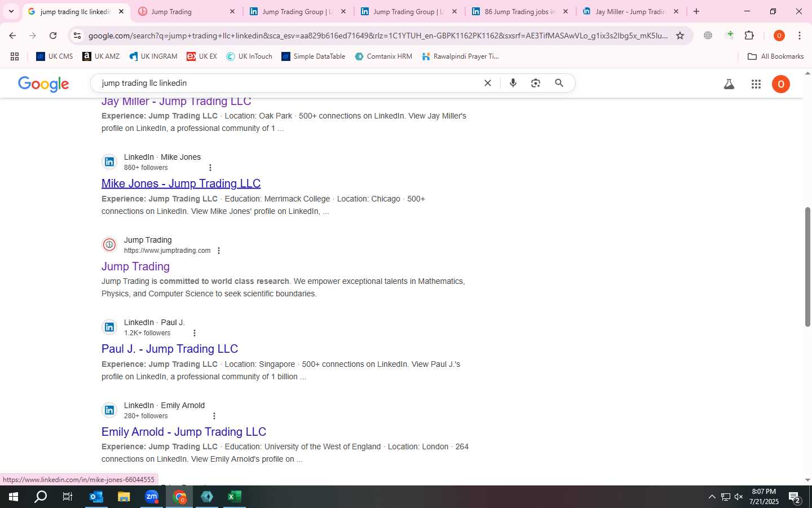Image resolution: width=812 pixels, height=508 pixels.
Task: Switch to 86 Jump Trading jobs tab
Action: [520, 11]
